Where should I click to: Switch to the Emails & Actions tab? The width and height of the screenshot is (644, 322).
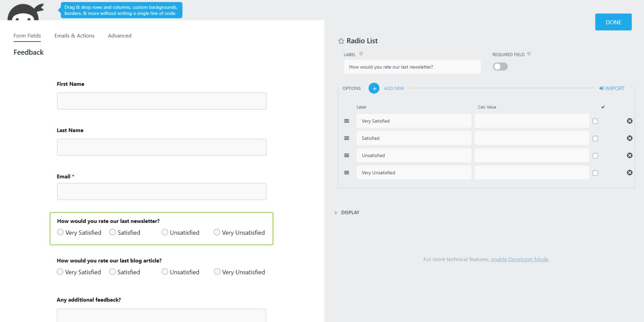pos(74,35)
